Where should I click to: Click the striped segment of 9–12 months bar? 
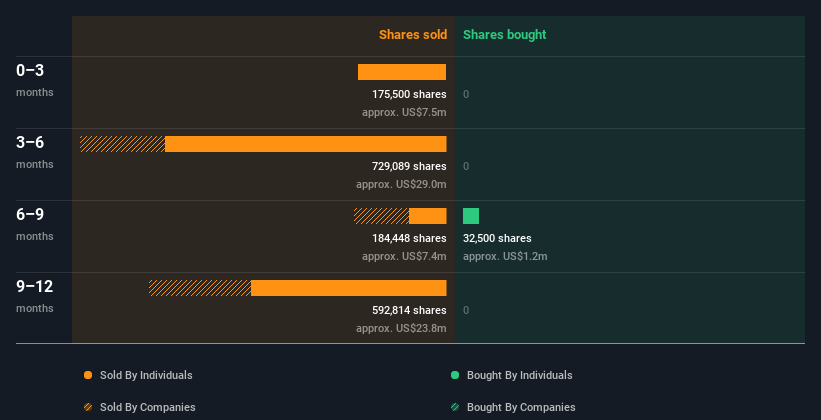200,288
